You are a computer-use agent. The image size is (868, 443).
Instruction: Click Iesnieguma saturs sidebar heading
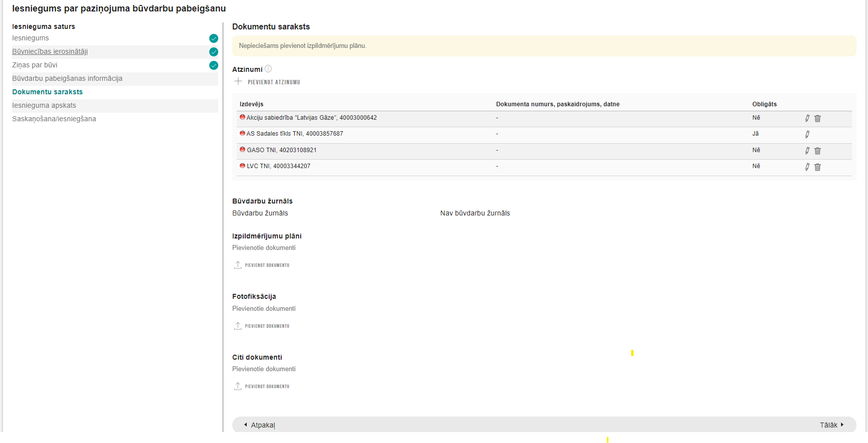point(43,26)
